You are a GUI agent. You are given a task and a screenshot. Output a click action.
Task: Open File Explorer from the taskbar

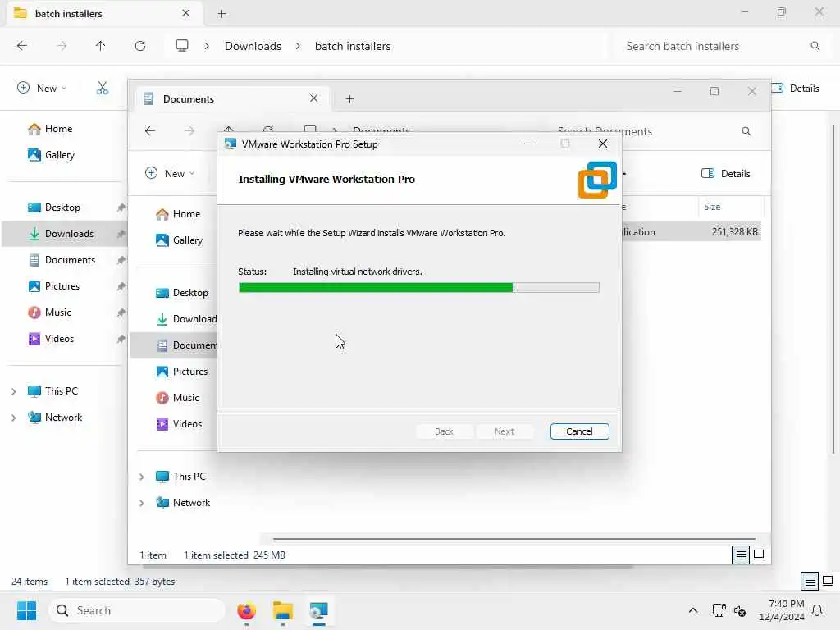[282, 610]
